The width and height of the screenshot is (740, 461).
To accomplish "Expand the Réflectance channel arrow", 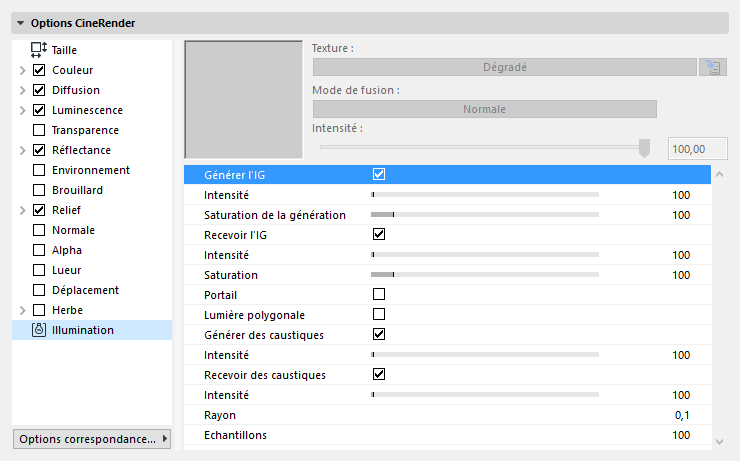I will coord(22,150).
